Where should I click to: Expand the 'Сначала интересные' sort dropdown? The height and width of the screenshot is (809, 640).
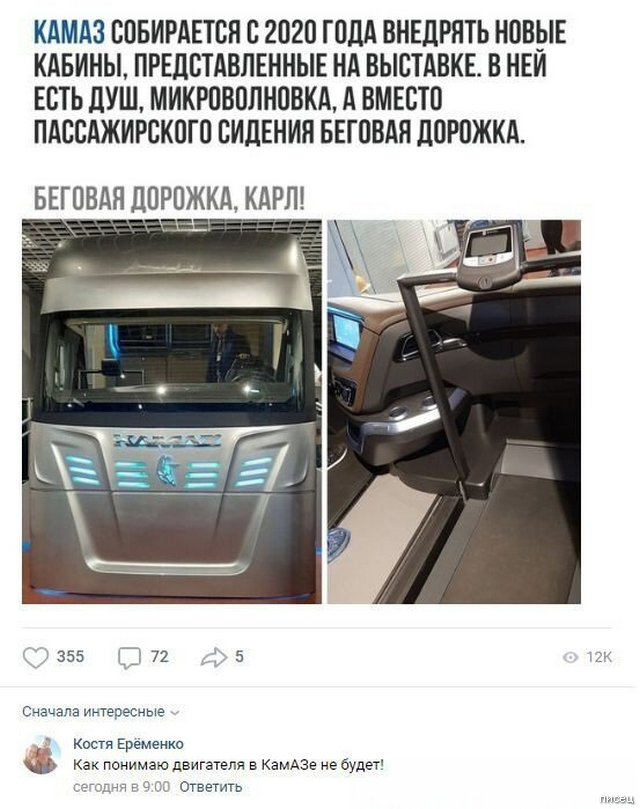tap(101, 712)
